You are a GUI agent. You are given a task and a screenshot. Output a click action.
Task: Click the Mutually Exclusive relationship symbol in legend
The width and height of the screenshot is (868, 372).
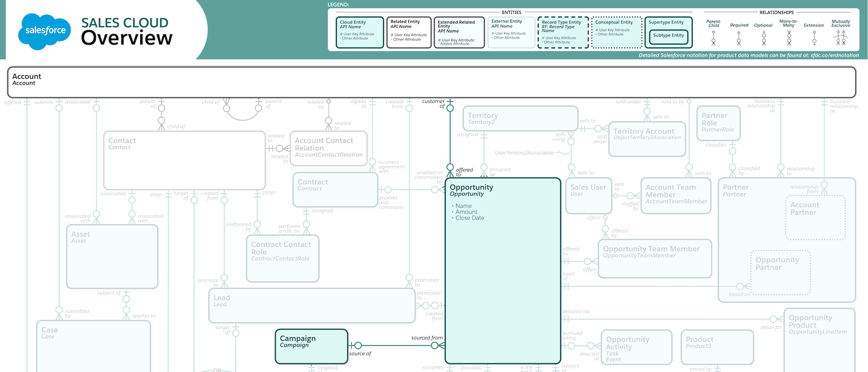841,38
